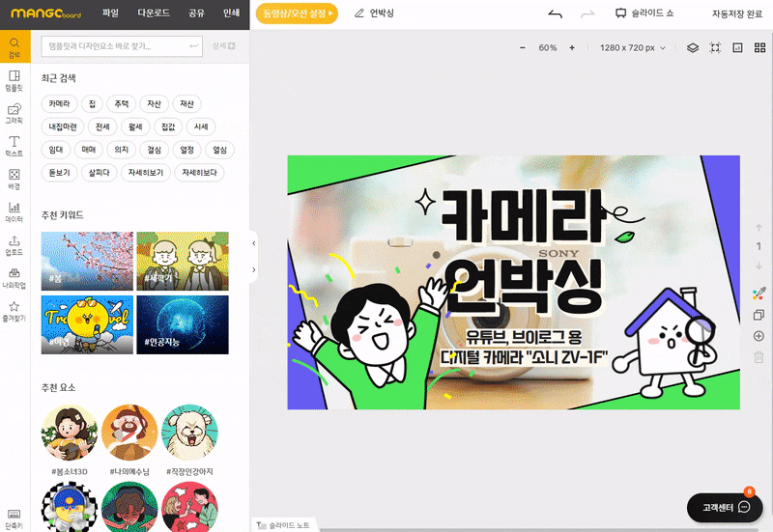Open the 검색 search sidebar tab
773x532 pixels.
14,46
